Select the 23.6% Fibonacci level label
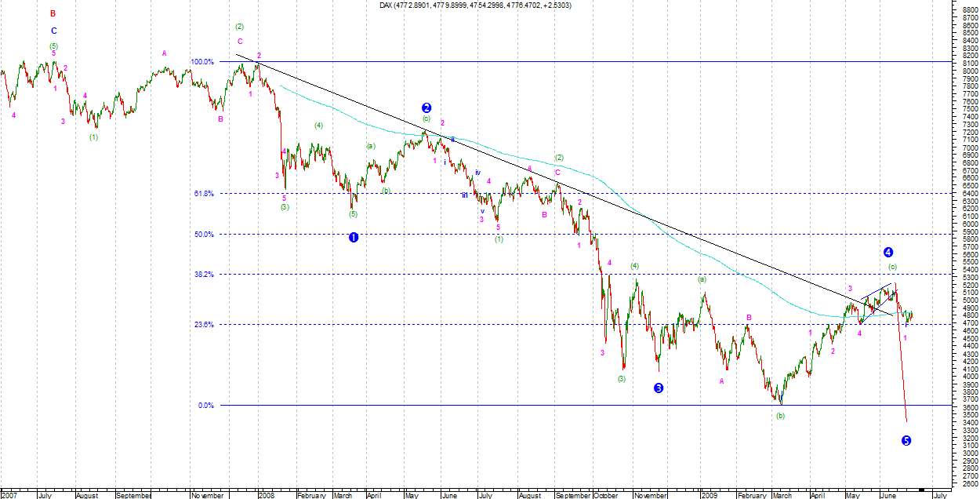The height and width of the screenshot is (499, 980). [x=203, y=324]
